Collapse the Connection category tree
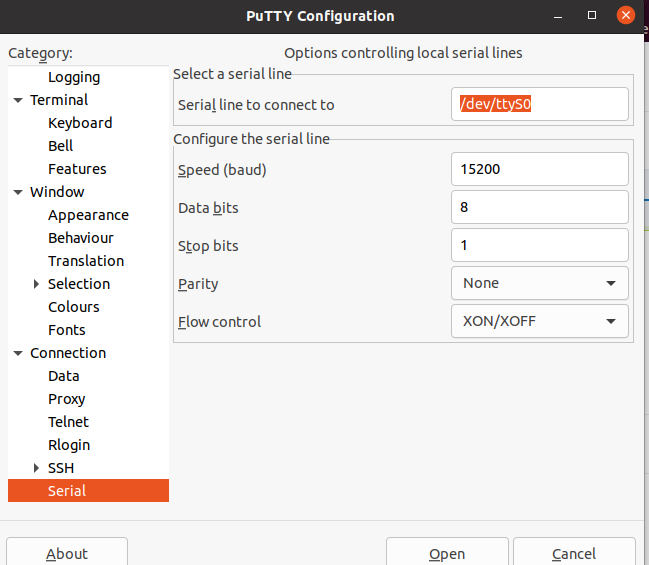The width and height of the screenshot is (649, 565). [18, 353]
